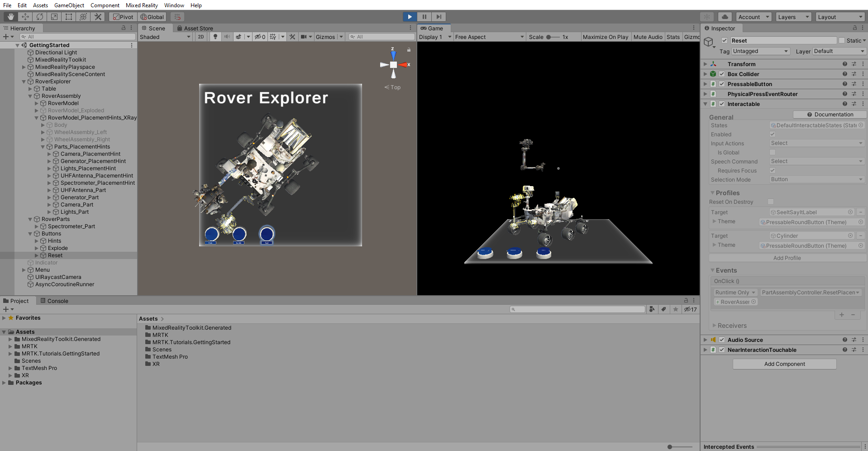
Task: Disable the Interactable Enabled checkbox
Action: (x=773, y=134)
